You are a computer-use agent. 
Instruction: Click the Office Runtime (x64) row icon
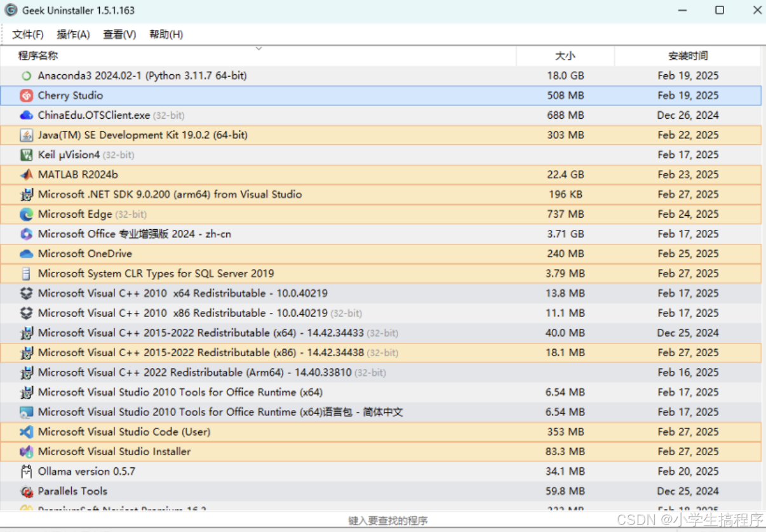click(26, 392)
